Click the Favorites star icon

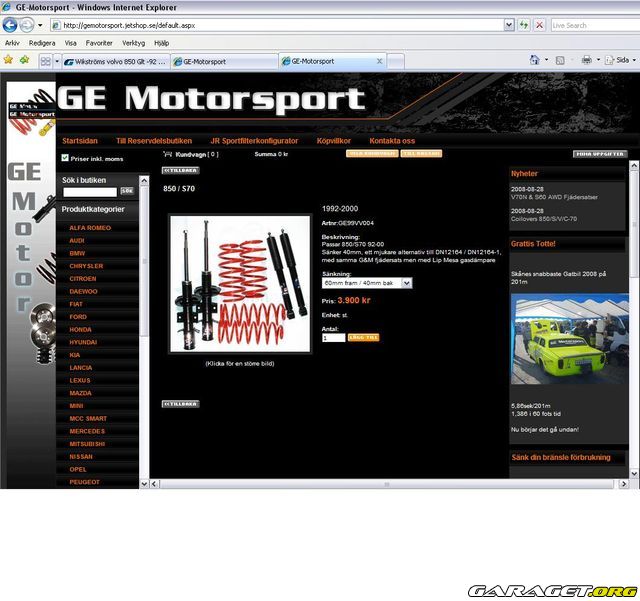point(9,61)
